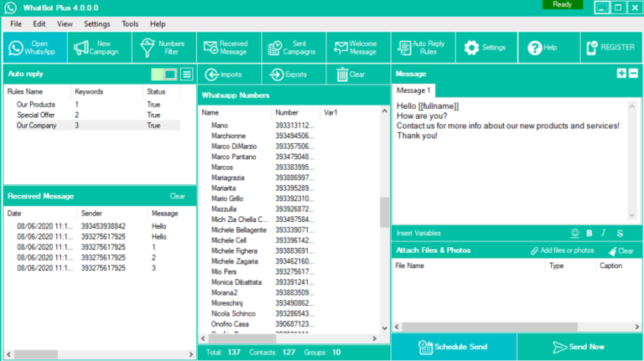Click the Whatsapp Numbers list scrollbar
This screenshot has height=361, width=644.
tap(385, 212)
